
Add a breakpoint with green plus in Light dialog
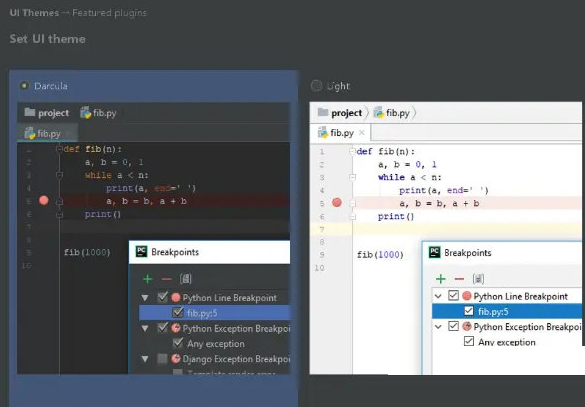coord(441,279)
